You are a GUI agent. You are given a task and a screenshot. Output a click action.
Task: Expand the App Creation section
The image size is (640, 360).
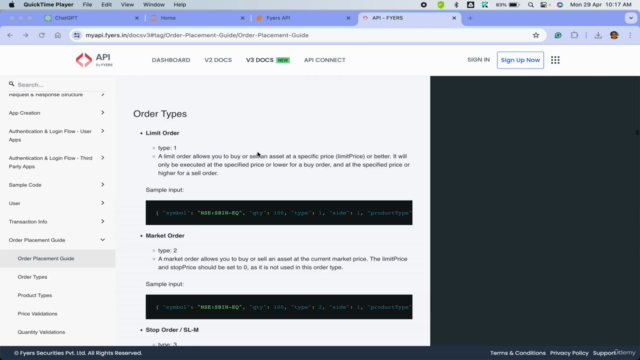coord(57,113)
